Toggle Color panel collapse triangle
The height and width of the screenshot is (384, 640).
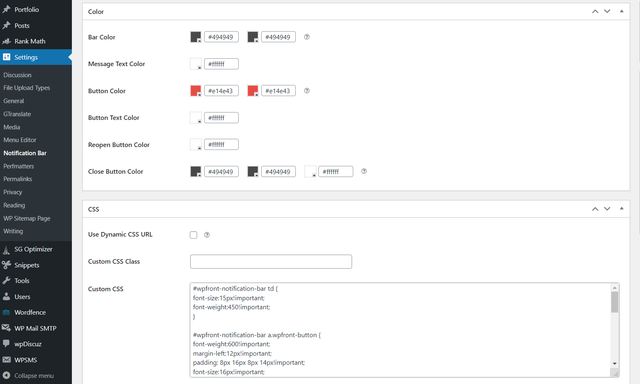[622, 11]
